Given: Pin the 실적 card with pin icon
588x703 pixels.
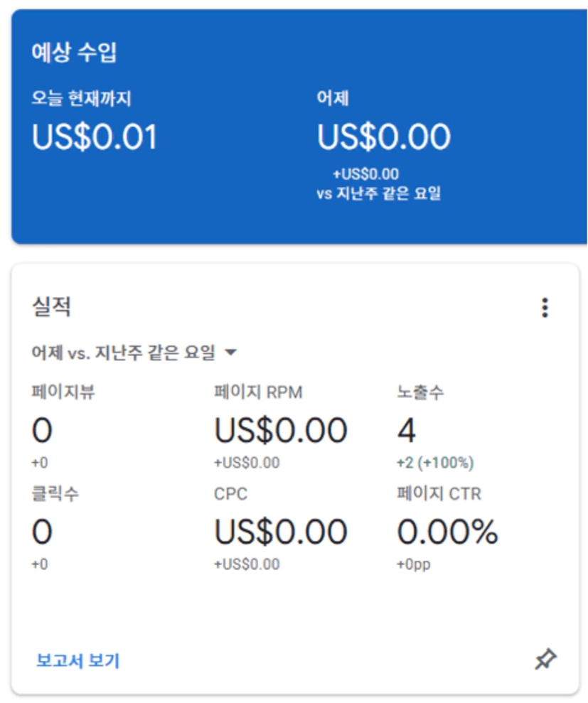Looking at the screenshot, I should 545,660.
